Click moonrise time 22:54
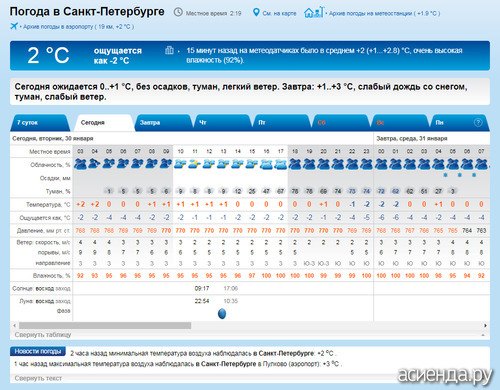Screen dimensions: 500x390 (202, 301)
